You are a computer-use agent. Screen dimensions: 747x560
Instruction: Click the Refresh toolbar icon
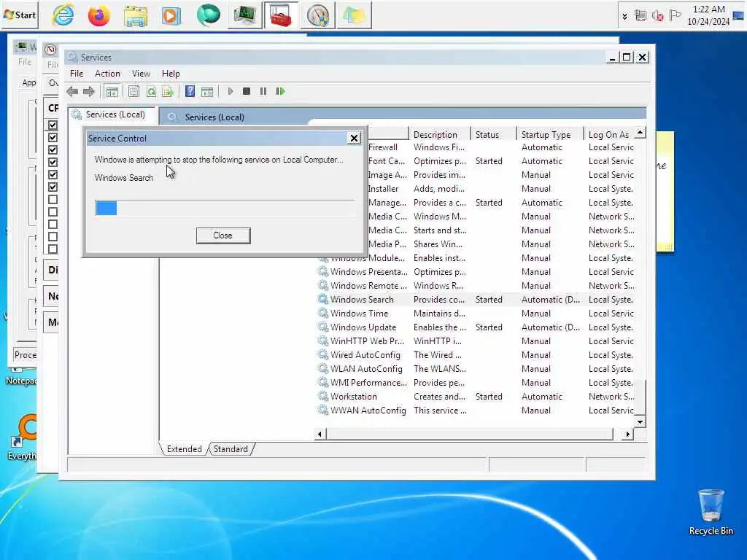point(151,91)
